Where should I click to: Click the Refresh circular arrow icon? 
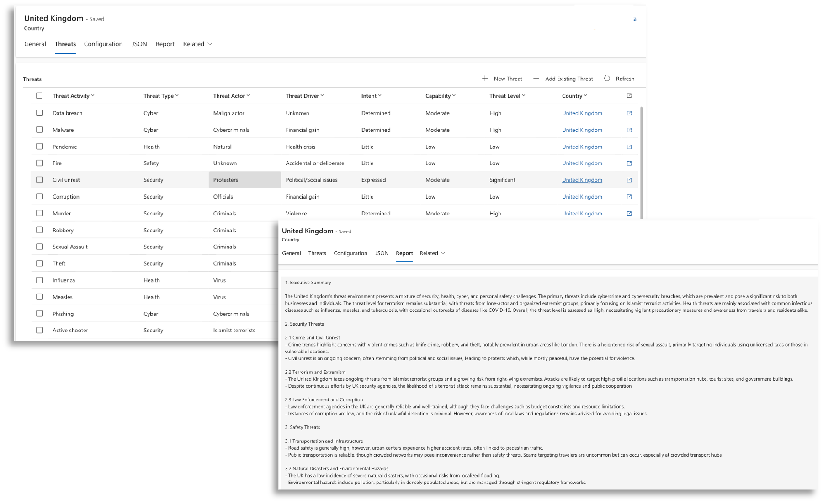(x=607, y=79)
